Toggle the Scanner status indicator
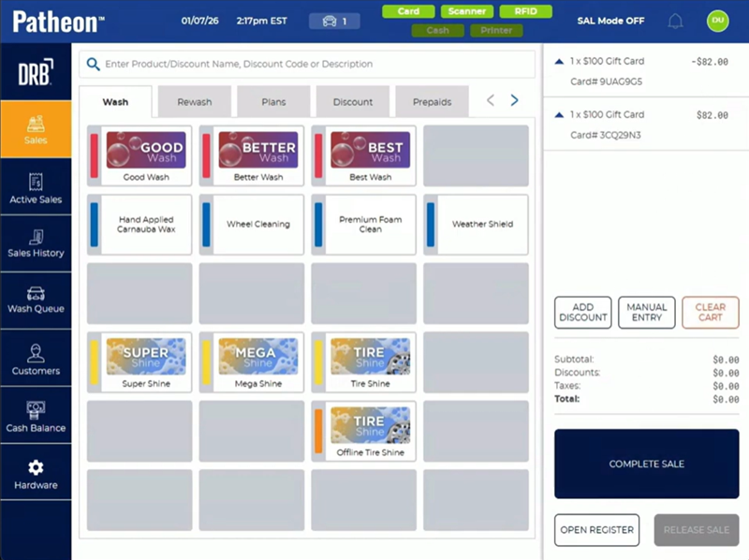Viewport: 749px width, 560px height. pyautogui.click(x=465, y=11)
